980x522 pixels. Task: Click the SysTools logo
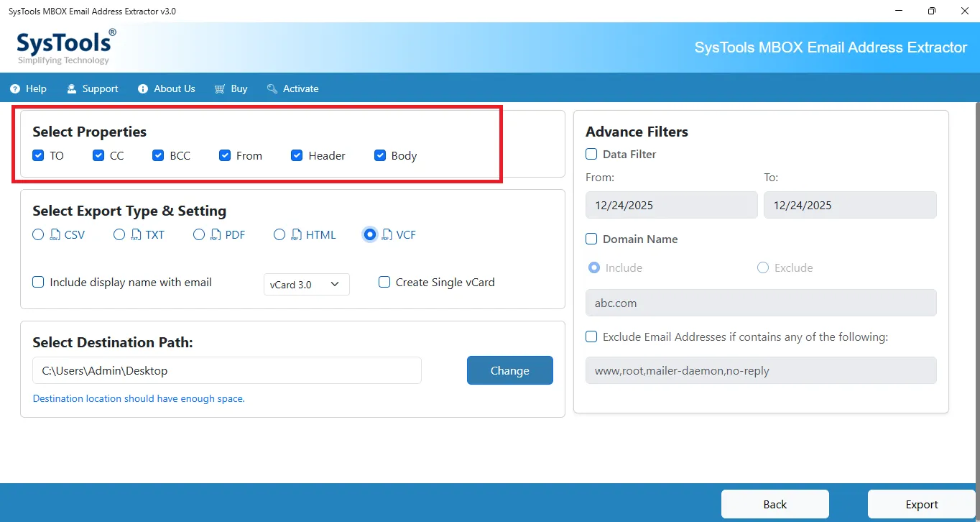click(66, 47)
